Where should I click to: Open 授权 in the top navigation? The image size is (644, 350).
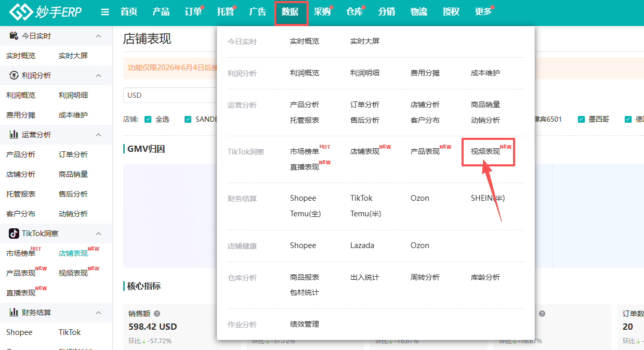(451, 12)
